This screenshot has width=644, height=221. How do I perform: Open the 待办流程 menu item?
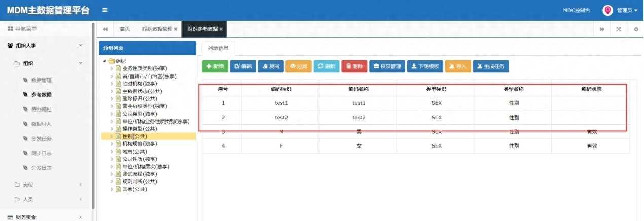pos(41,109)
